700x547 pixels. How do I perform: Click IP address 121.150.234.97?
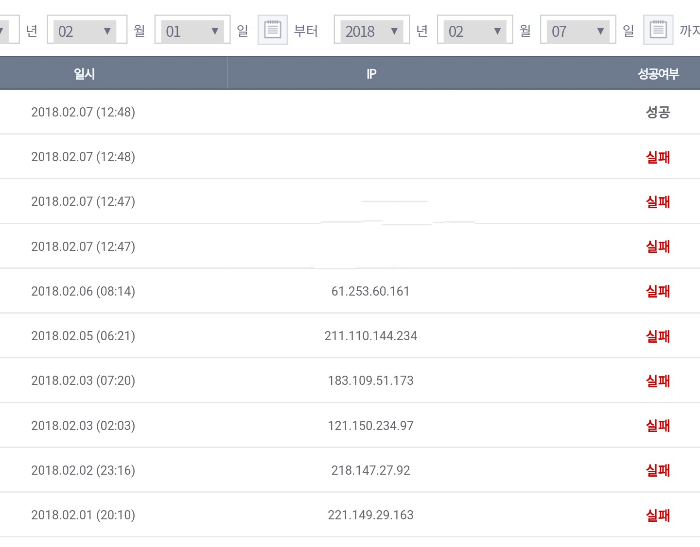(370, 426)
